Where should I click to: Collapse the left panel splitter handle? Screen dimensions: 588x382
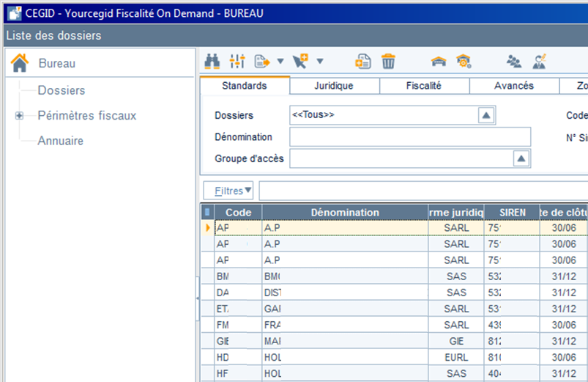197,298
